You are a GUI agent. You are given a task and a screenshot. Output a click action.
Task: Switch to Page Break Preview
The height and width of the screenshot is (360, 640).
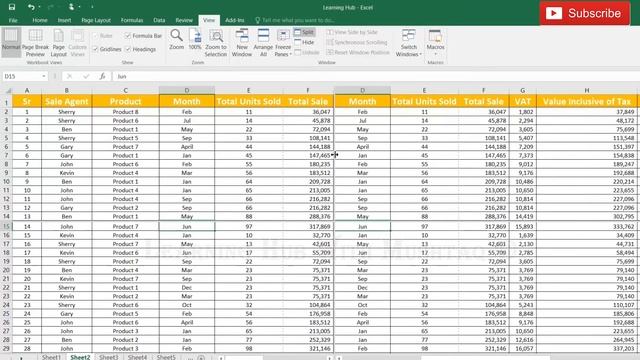pyautogui.click(x=35, y=43)
